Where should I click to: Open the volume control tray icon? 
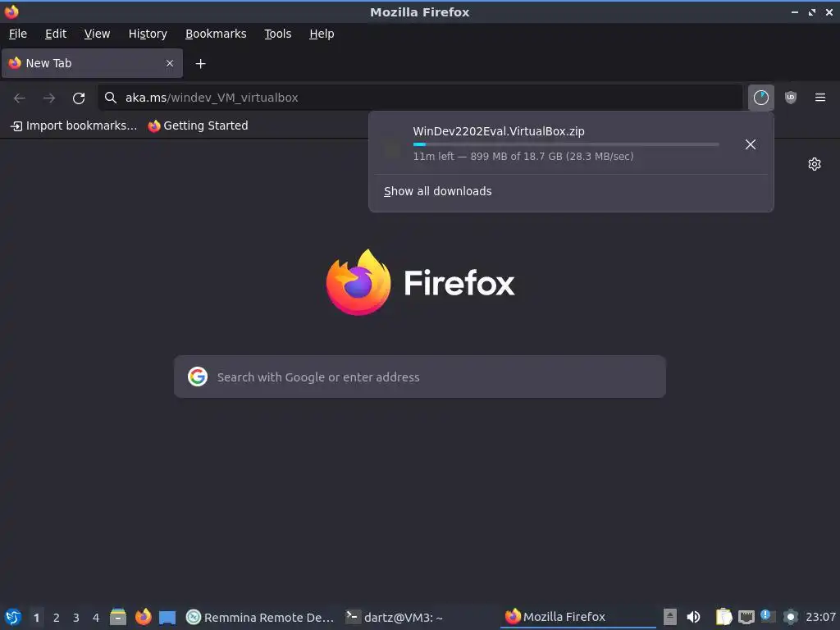pos(693,617)
